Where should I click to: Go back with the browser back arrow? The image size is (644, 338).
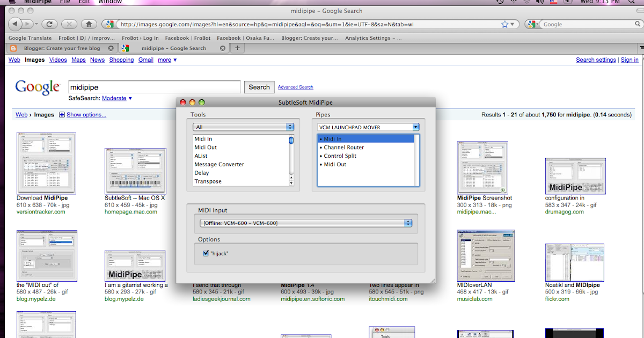coord(15,24)
